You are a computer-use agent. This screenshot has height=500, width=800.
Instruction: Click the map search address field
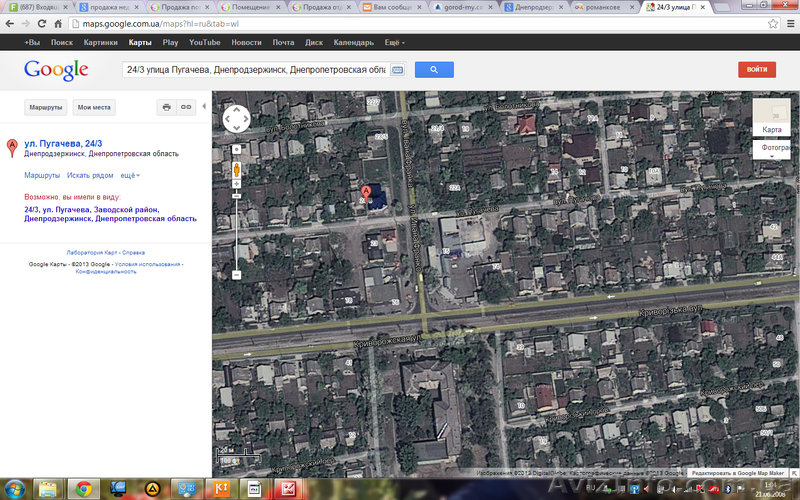(254, 70)
